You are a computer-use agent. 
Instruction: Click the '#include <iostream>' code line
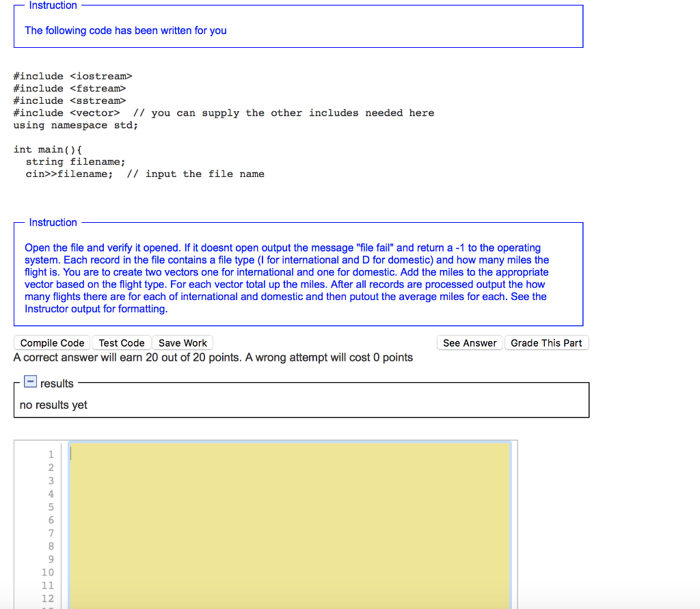(x=72, y=77)
